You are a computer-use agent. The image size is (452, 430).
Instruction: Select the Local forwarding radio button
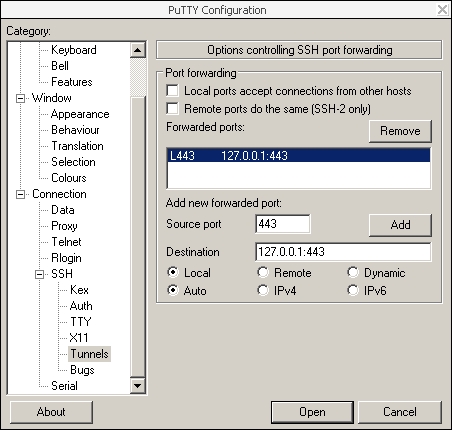click(x=173, y=272)
